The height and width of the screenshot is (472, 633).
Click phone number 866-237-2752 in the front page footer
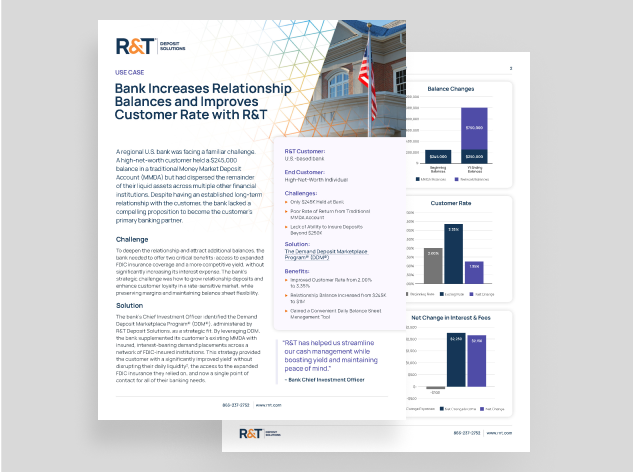click(x=236, y=405)
